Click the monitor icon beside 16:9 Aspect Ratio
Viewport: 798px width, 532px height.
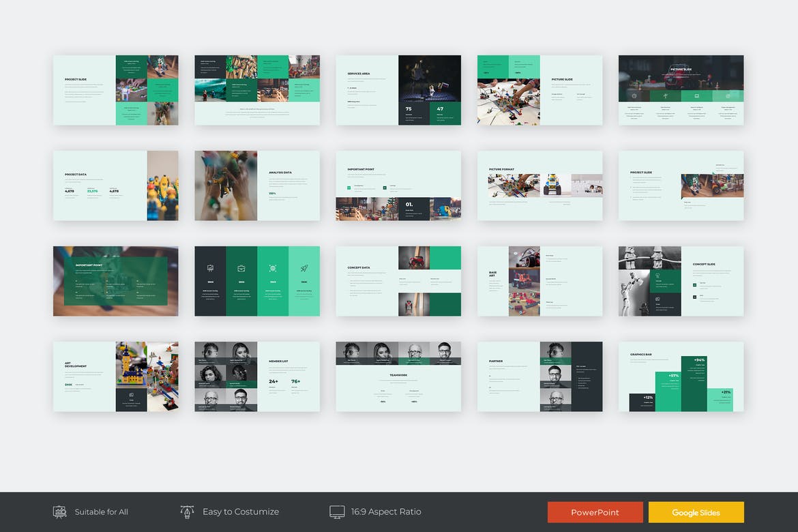click(337, 512)
